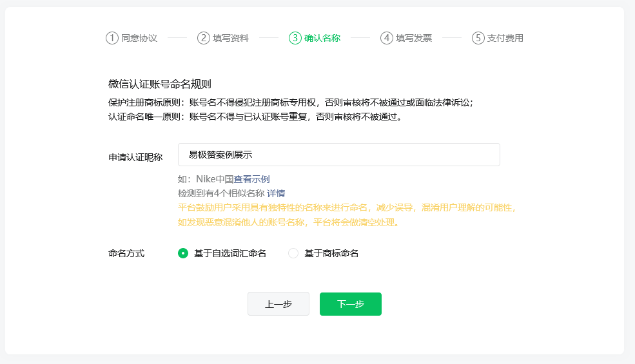
Task: Open the 填写资料 step label
Action: coord(231,38)
